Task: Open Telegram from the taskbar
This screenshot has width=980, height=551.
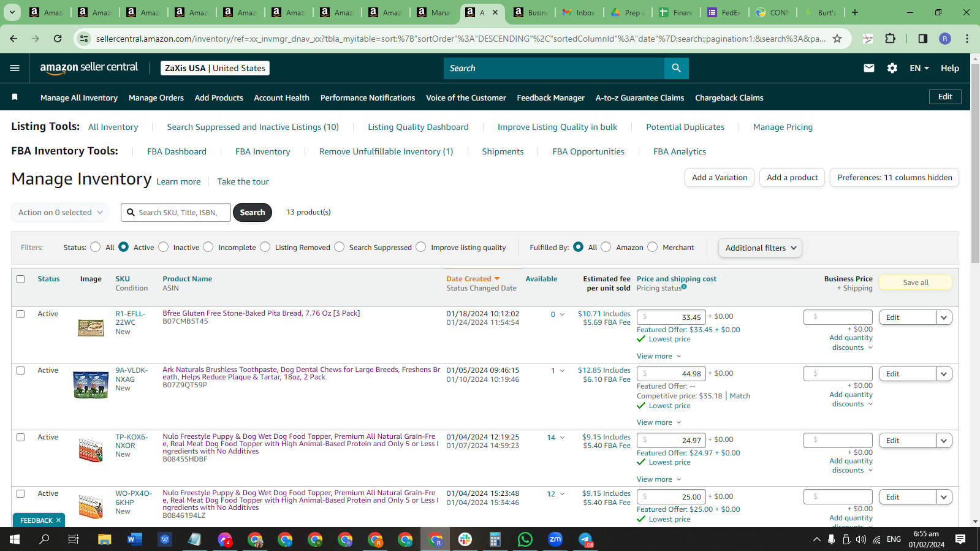Action: pos(586,539)
